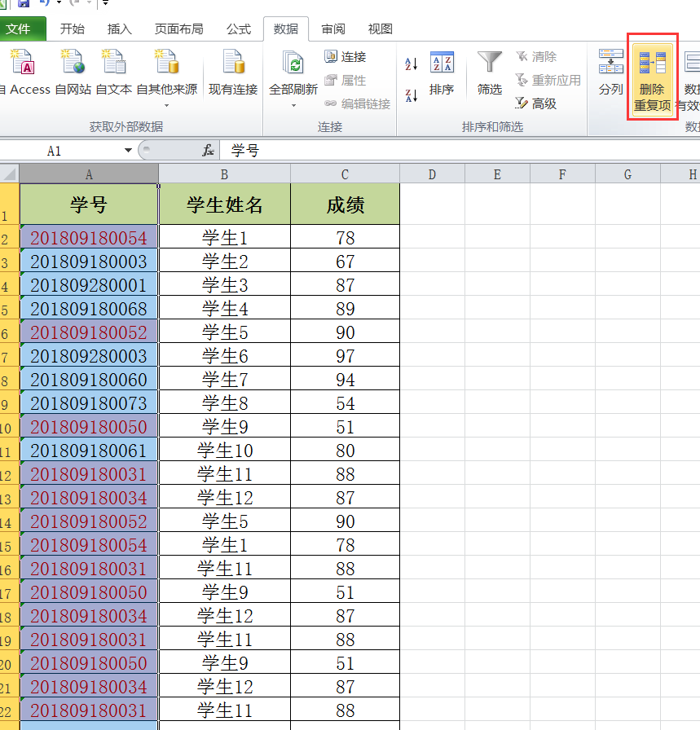Select cell with 201809280001
Image resolution: width=700 pixels, height=730 pixels.
tap(89, 284)
